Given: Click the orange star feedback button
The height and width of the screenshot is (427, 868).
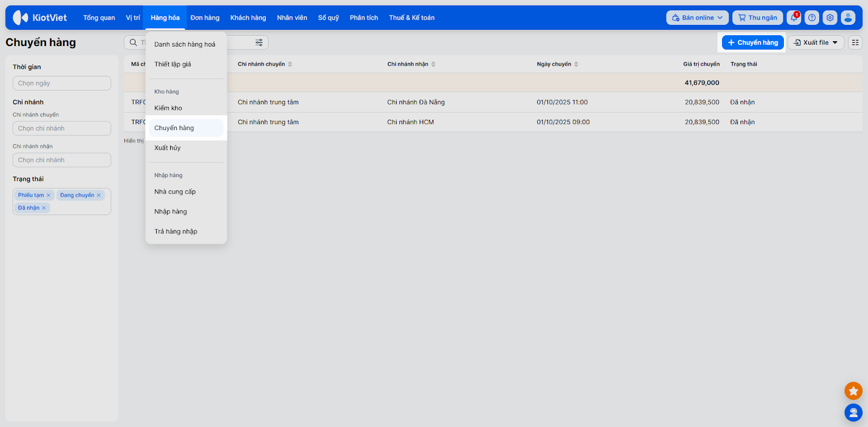Looking at the screenshot, I should coord(853,391).
